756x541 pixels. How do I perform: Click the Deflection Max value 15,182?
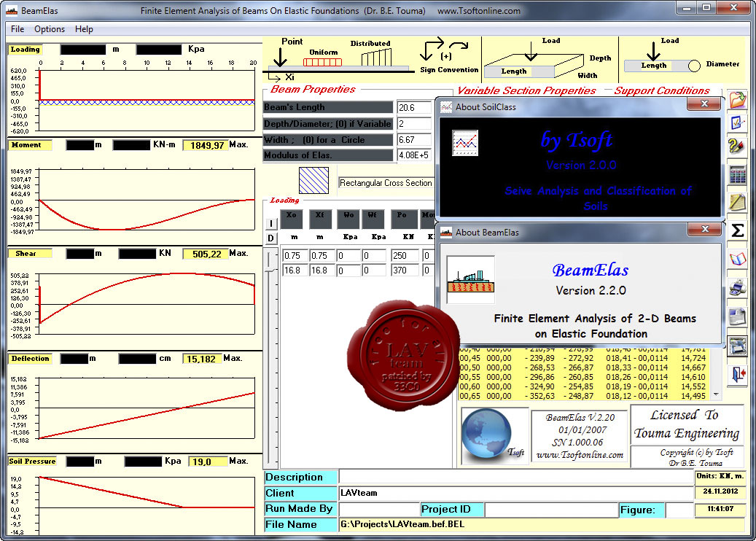point(201,359)
